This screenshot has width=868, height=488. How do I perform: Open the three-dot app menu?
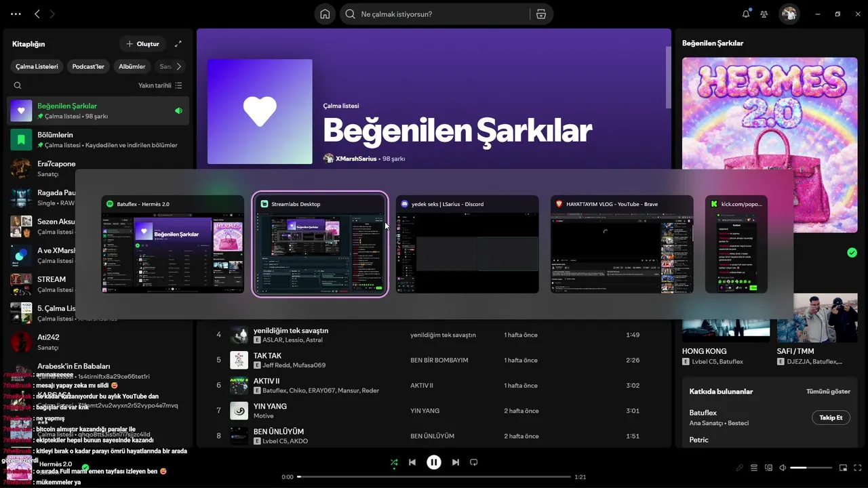point(16,14)
